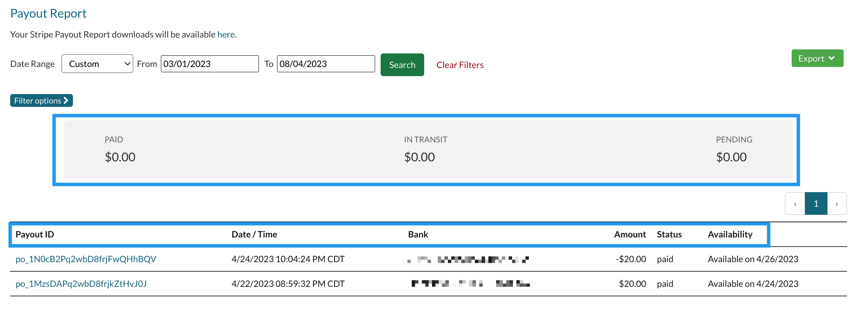The image size is (868, 320).
Task: Click the next page arrow
Action: pos(837,204)
